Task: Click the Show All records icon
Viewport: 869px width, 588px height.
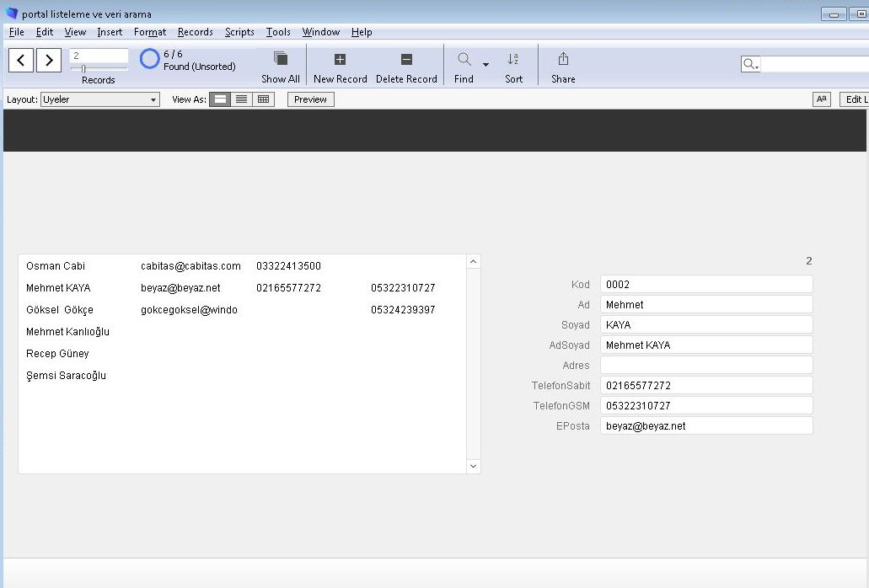Action: point(281,59)
